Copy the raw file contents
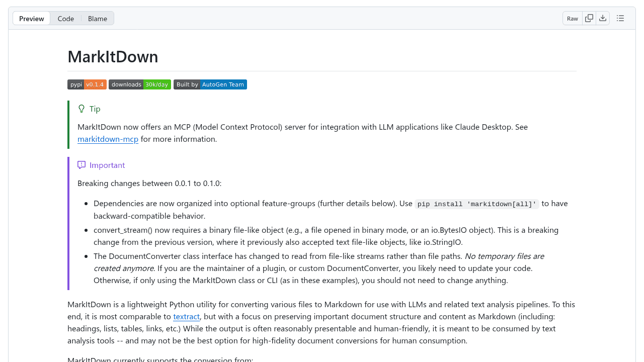Viewport: 644px width, 362px height. [x=589, y=18]
